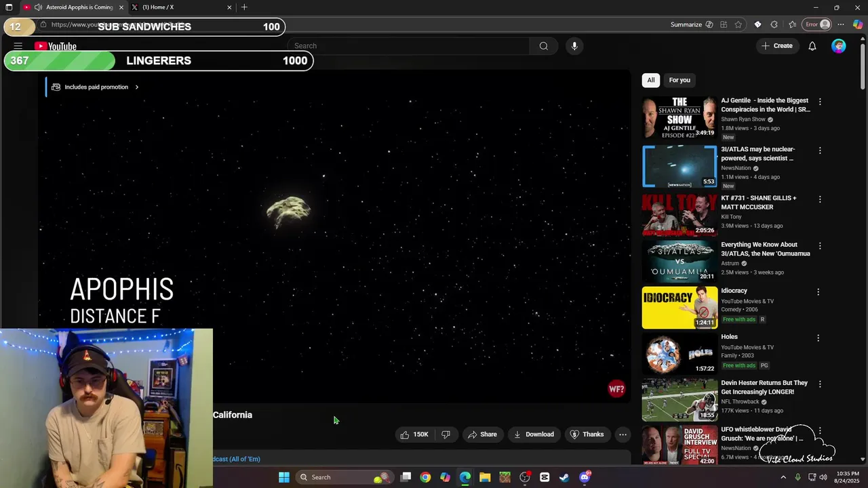
Task: Open the Idiocracy movie thumbnail
Action: tap(679, 307)
